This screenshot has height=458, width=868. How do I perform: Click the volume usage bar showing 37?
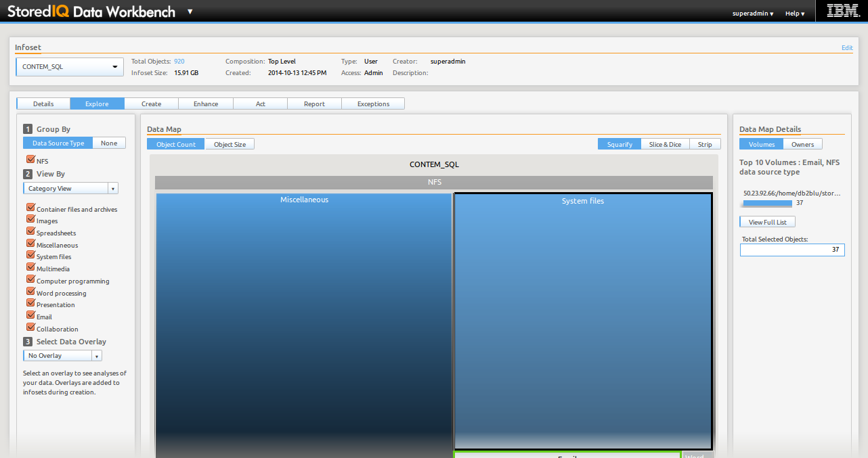(x=768, y=203)
